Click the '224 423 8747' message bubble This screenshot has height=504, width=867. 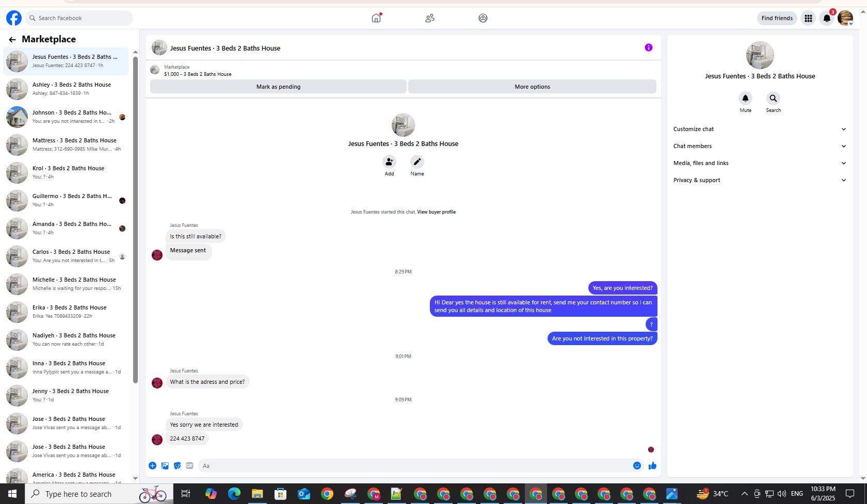tap(187, 439)
